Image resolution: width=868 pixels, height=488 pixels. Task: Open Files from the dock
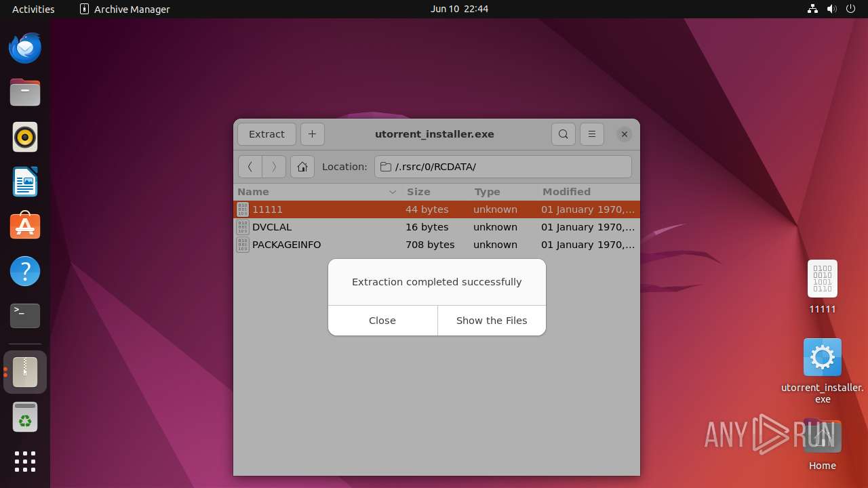[x=25, y=93]
